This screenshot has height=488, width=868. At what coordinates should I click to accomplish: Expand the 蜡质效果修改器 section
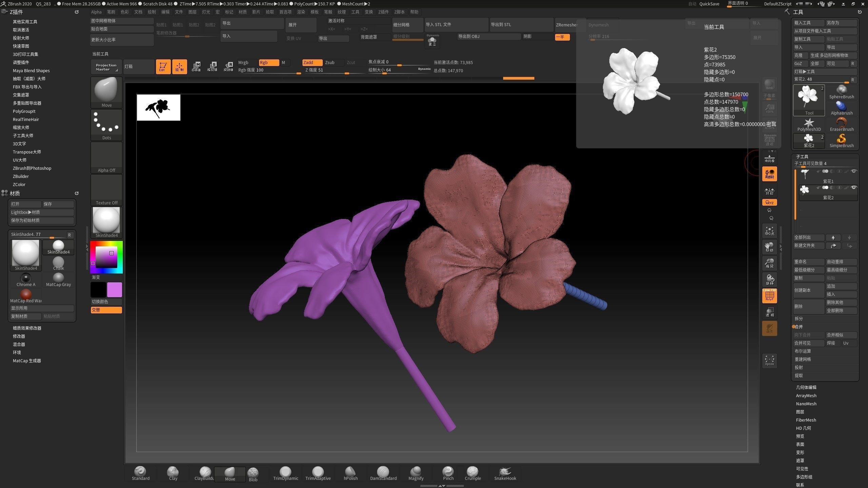pyautogui.click(x=27, y=328)
